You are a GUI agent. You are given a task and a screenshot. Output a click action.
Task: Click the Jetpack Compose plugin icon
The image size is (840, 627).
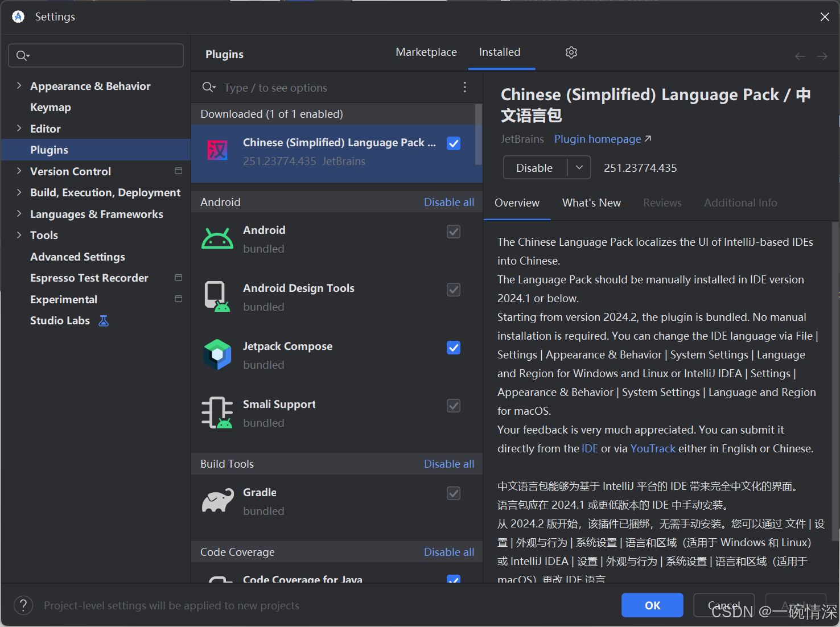tap(217, 354)
